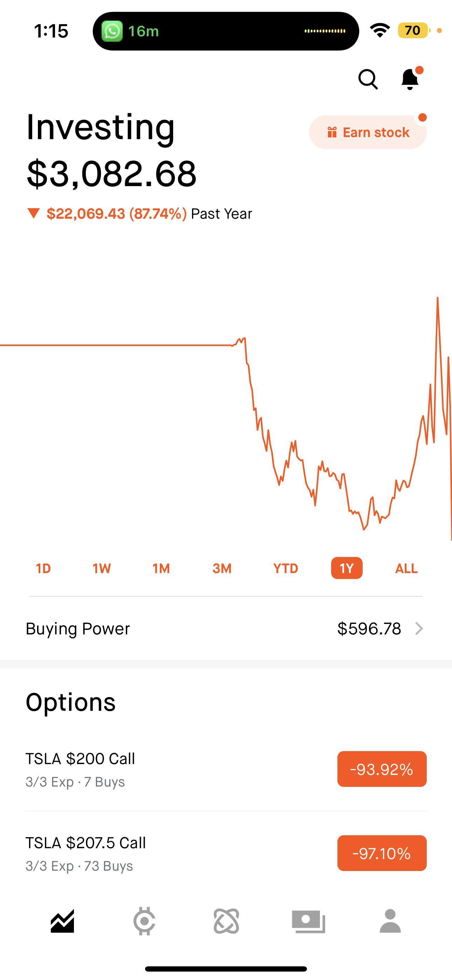Toggle the -93.92% return badge display
The width and height of the screenshot is (452, 980).
point(382,769)
